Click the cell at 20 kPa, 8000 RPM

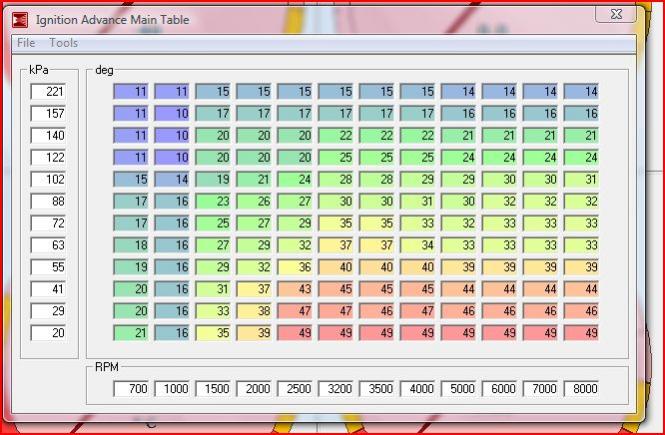coord(581,332)
